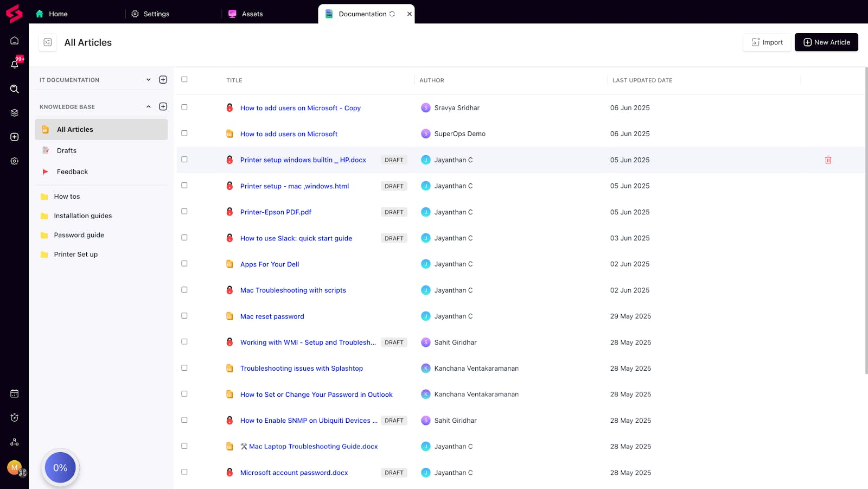
Task: Close the Documentation tab
Action: point(410,14)
